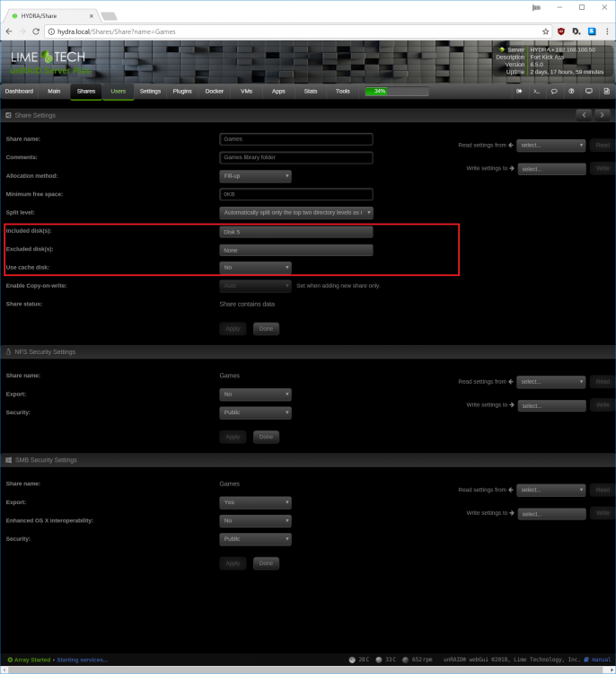Click the logout icon in the unRAID toolbar

[519, 91]
